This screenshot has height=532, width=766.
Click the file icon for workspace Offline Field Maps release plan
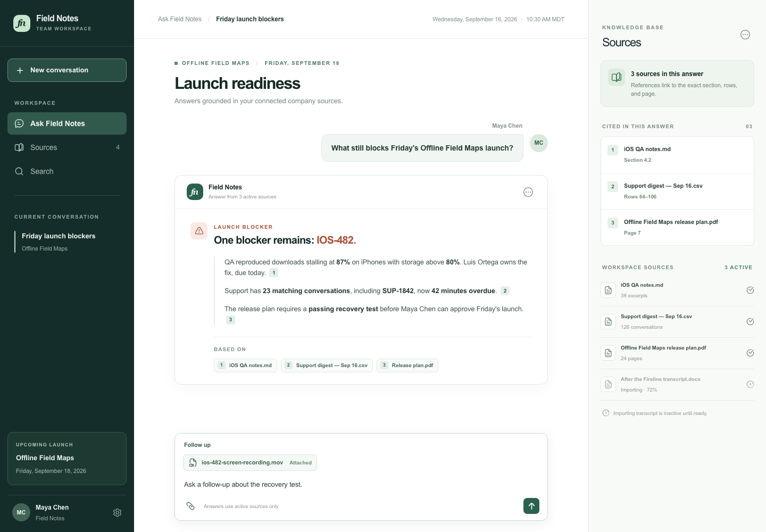click(x=609, y=353)
